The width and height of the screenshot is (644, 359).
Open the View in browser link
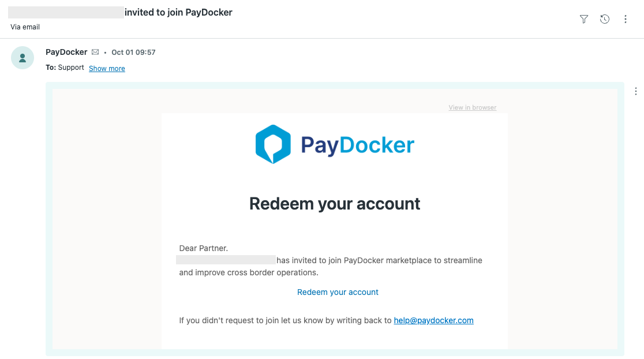(x=472, y=108)
